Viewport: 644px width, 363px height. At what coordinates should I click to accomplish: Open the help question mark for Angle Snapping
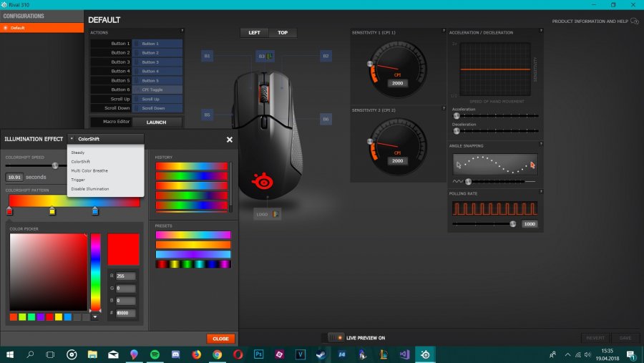[541, 144]
